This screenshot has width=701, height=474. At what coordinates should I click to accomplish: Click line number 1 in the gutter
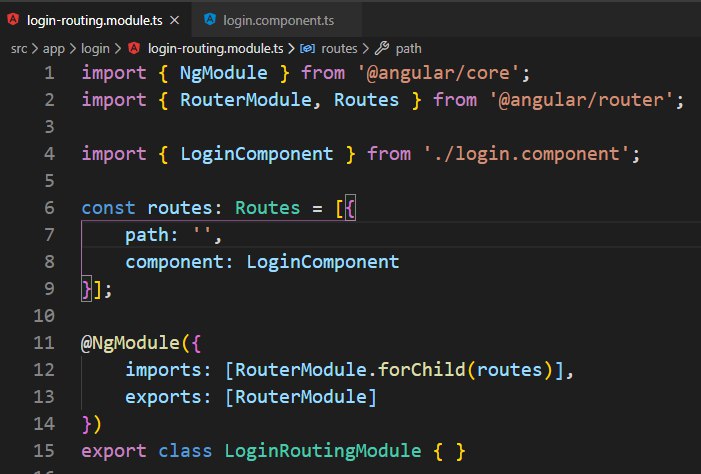[49, 73]
